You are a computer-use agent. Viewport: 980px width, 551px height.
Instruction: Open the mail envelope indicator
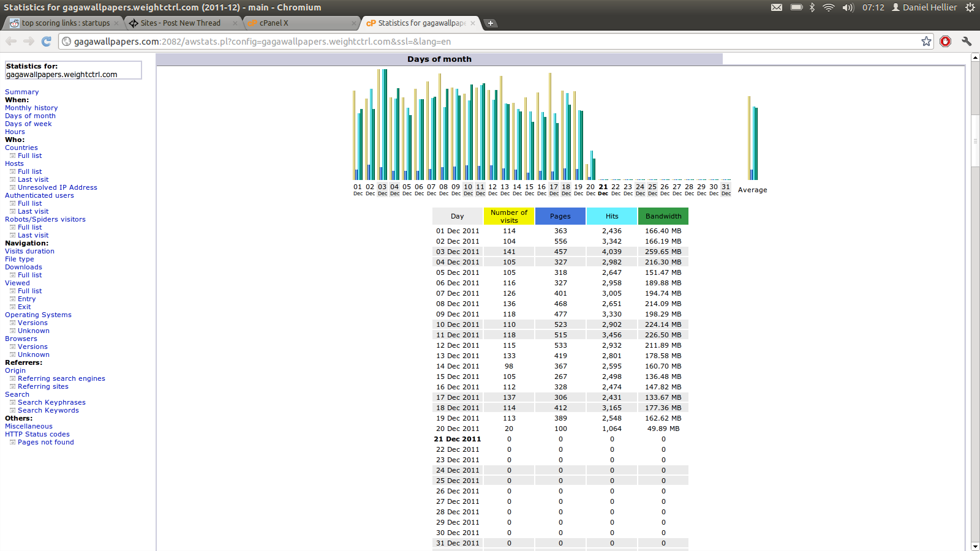coord(776,7)
